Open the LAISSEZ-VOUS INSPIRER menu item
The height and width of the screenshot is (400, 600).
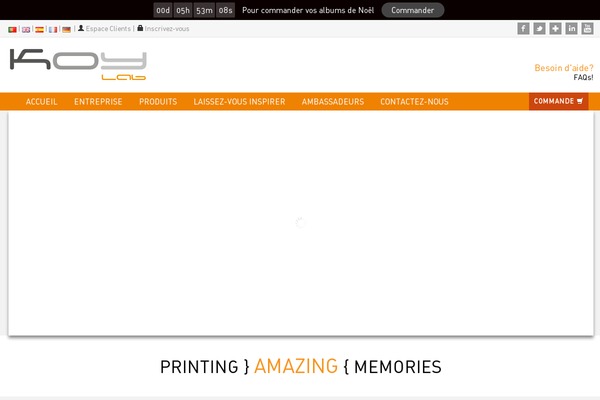coord(240,101)
